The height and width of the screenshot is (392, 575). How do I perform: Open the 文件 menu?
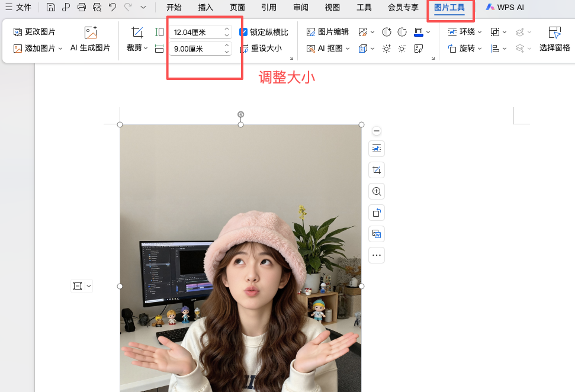(x=18, y=7)
